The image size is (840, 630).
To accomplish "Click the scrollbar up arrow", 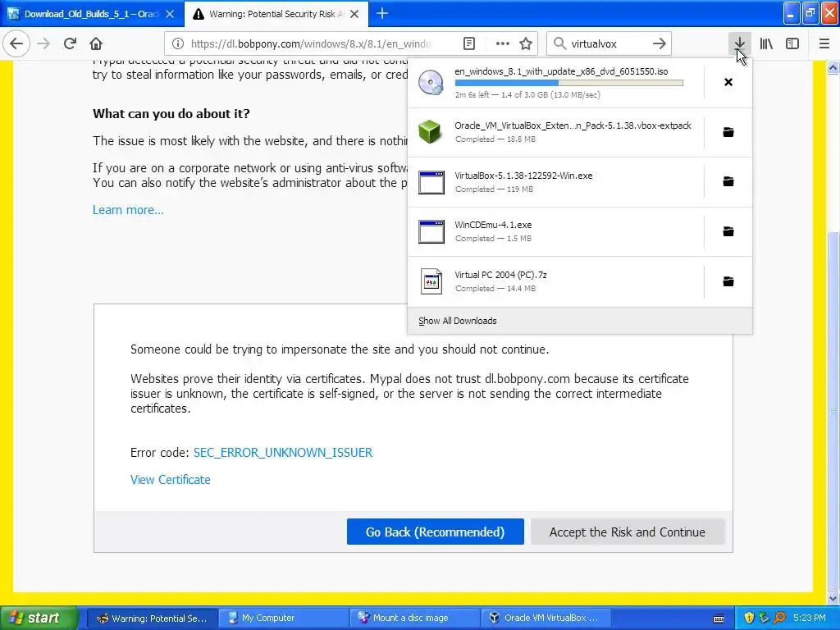I will (833, 67).
